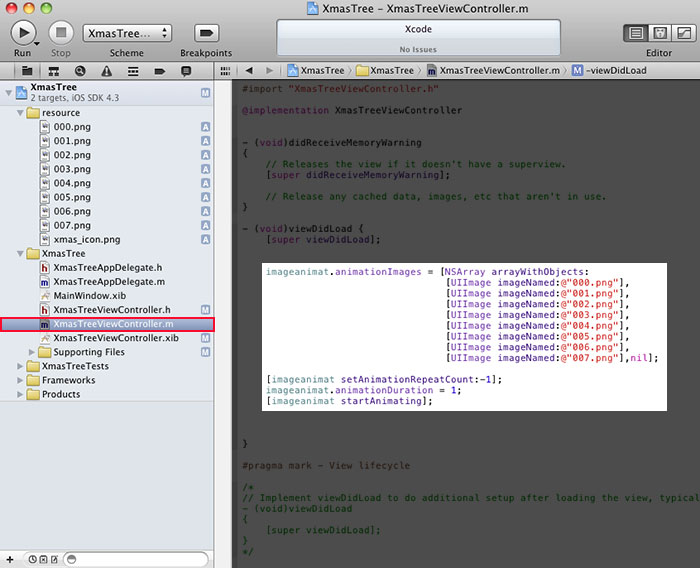Click XmasTree project in jump bar
The image size is (700, 568).
[x=316, y=70]
